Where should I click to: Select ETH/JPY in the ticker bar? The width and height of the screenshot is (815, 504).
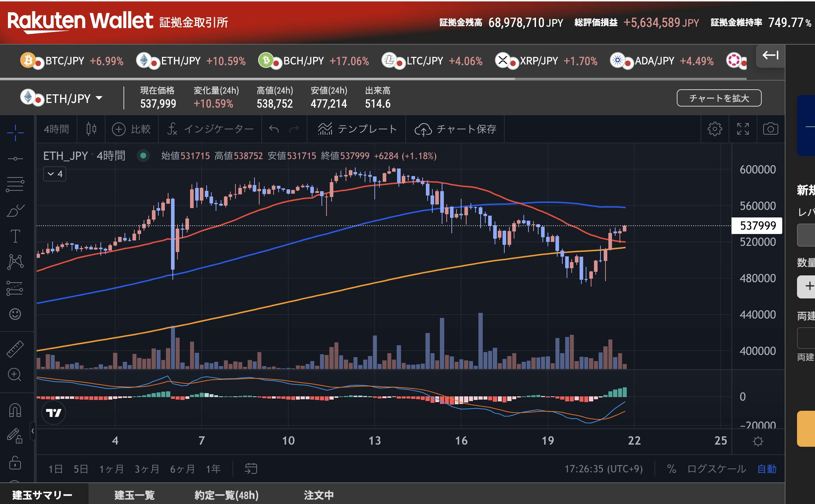pos(191,61)
